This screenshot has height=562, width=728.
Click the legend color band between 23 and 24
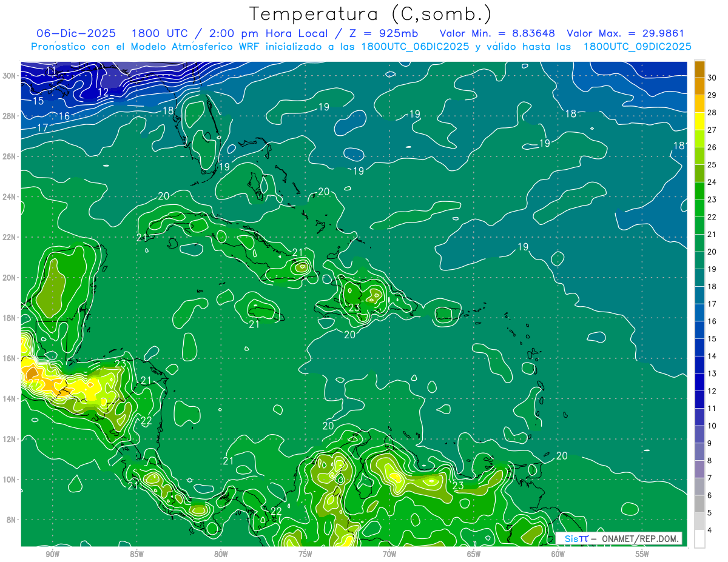click(699, 191)
